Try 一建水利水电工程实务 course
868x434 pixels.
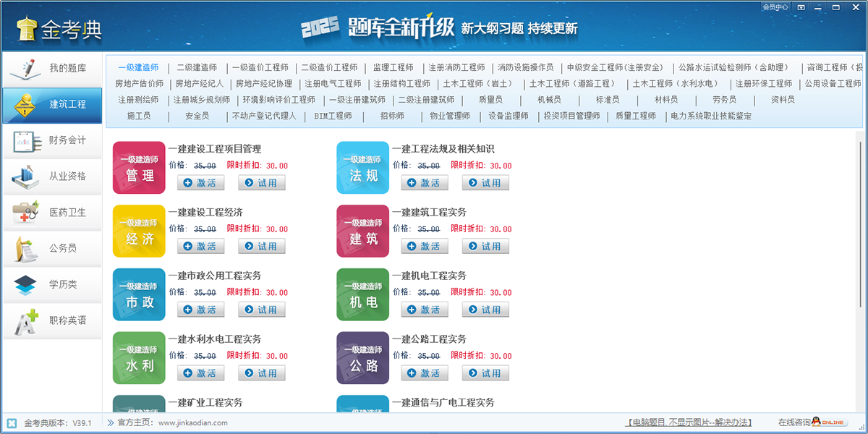pos(262,373)
